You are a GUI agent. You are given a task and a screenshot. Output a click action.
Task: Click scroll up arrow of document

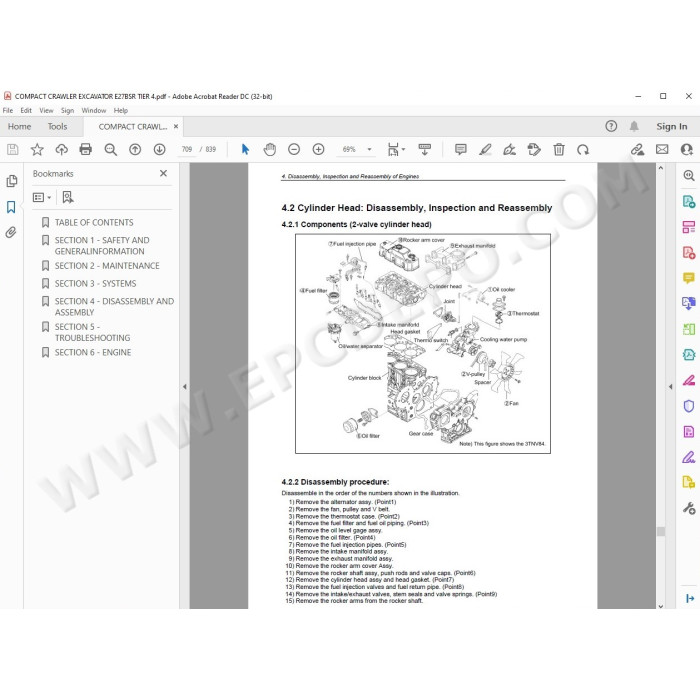click(x=661, y=168)
